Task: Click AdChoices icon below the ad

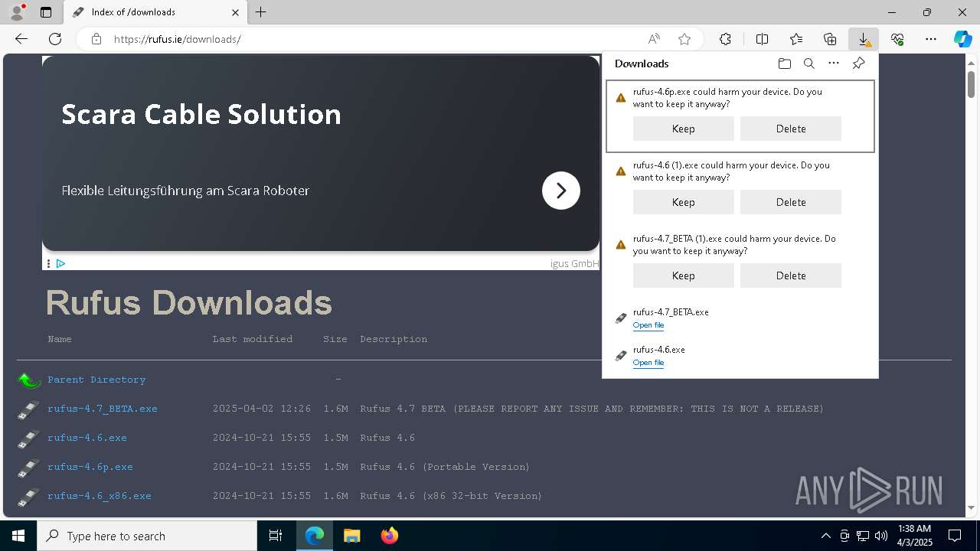Action: click(x=60, y=263)
